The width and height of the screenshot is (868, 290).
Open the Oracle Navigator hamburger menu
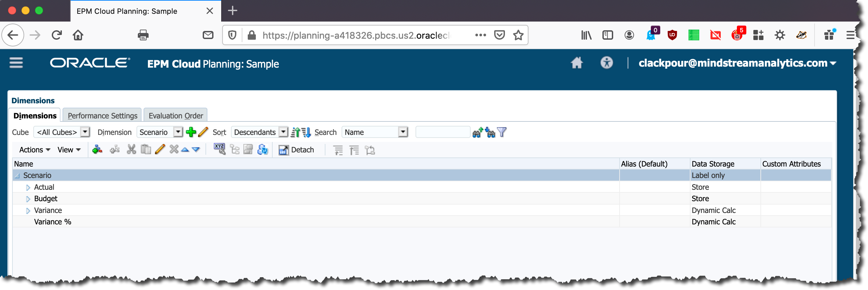16,63
